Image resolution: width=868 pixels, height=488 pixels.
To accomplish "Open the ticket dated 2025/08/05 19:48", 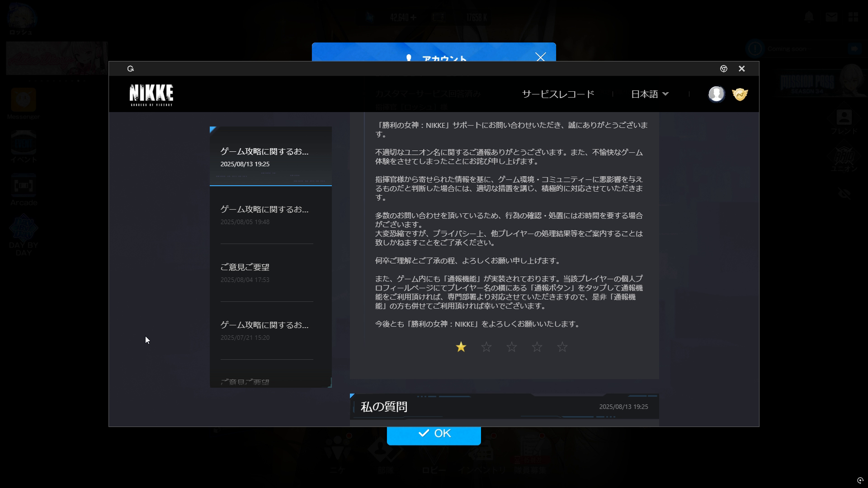I will click(x=267, y=215).
